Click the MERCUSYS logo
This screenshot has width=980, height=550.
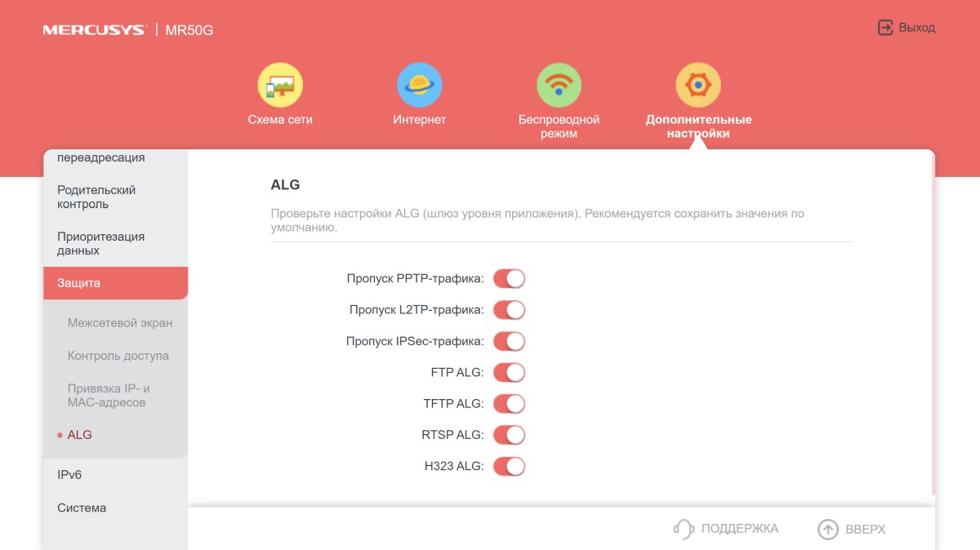[94, 30]
